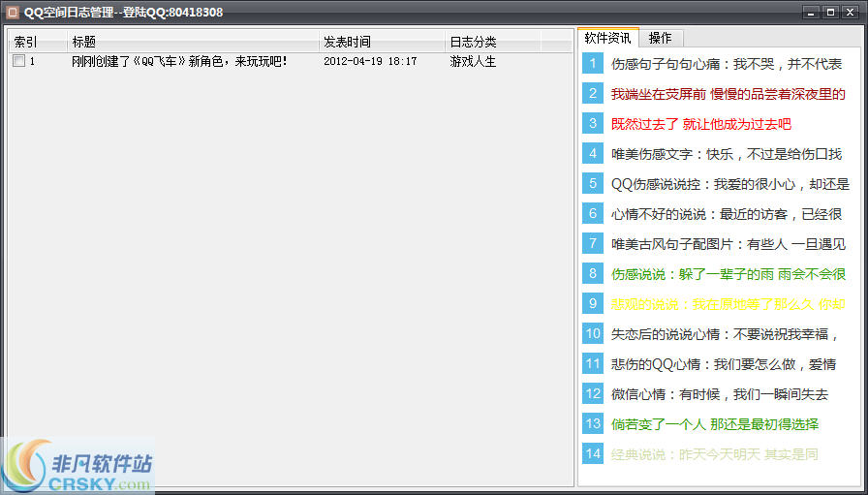This screenshot has width=868, height=495.
Task: Click the number 5 news badge
Action: coord(593,183)
